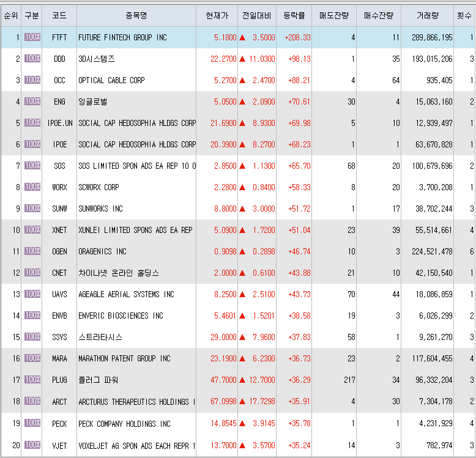Image resolution: width=476 pixels, height=458 pixels.
Task: Select ARCTURUS THERAPEUTICS HOLDINGS stock name
Action: coord(136,402)
